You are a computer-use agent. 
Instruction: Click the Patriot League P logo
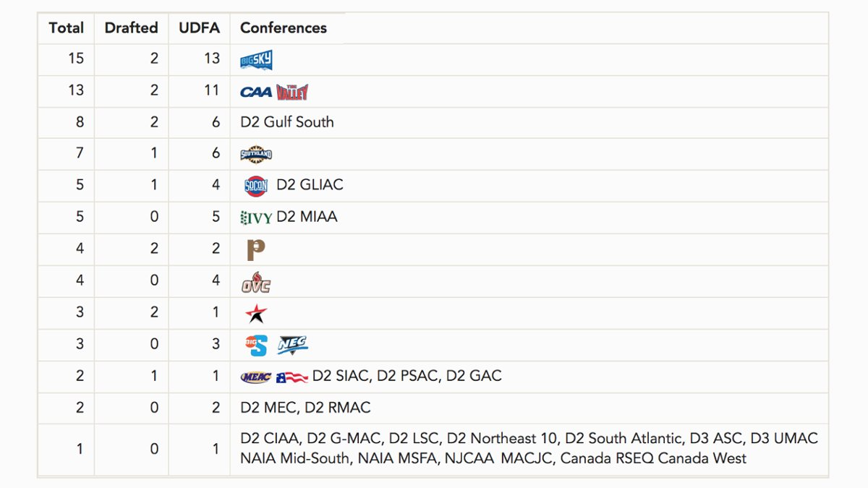click(x=255, y=250)
